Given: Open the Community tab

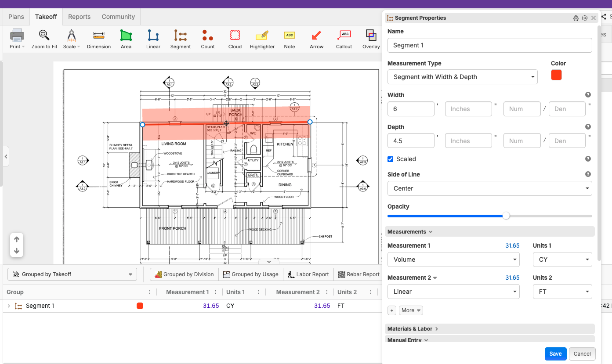Looking at the screenshot, I should click(x=118, y=17).
